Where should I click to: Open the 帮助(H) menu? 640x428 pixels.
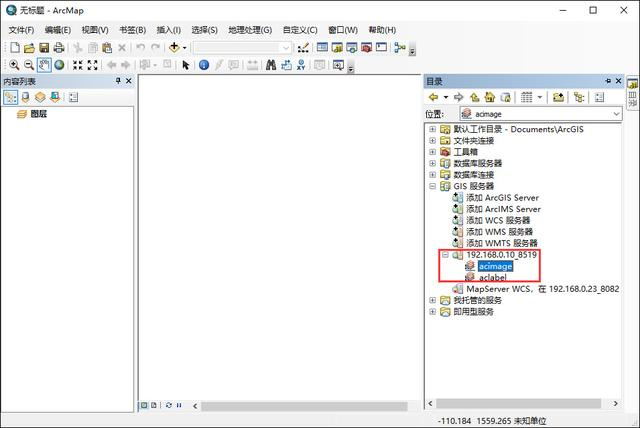[382, 30]
